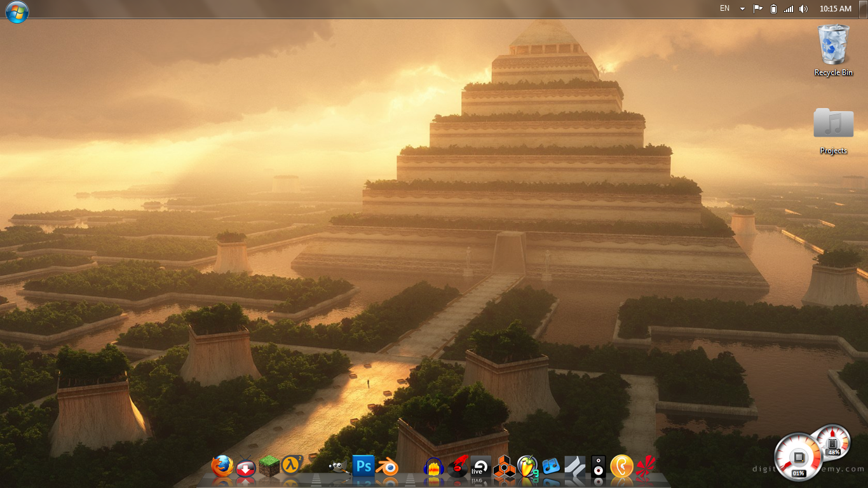
Task: Open the red vinyl record app
Action: coord(457,467)
